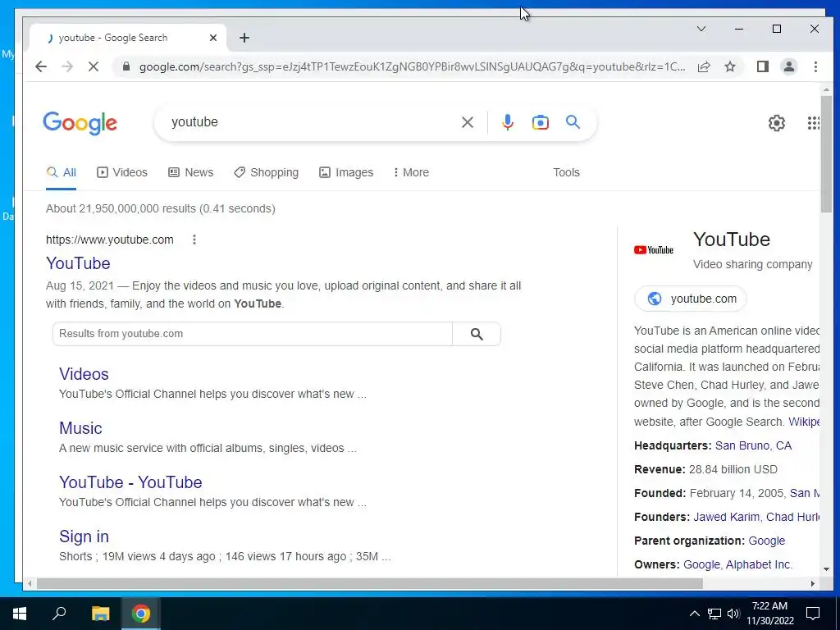Open Google quick settings gear
This screenshot has height=630, width=840.
pos(776,123)
